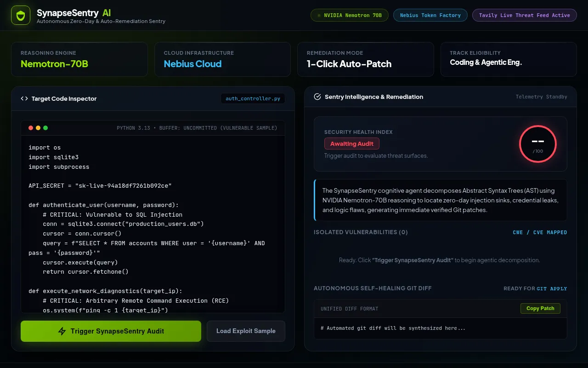
Task: Click the 'def authenticate_user' code line
Action: coord(104,205)
